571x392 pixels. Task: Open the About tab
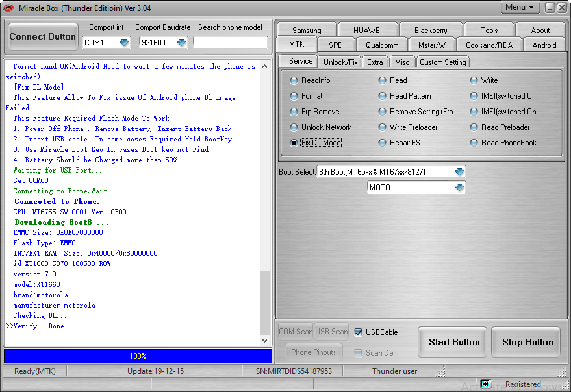[x=540, y=31]
